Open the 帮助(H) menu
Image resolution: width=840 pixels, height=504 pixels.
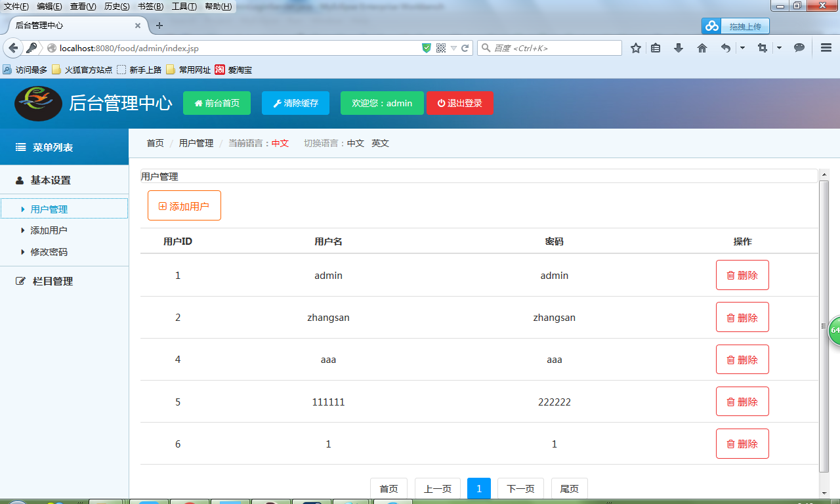point(218,7)
